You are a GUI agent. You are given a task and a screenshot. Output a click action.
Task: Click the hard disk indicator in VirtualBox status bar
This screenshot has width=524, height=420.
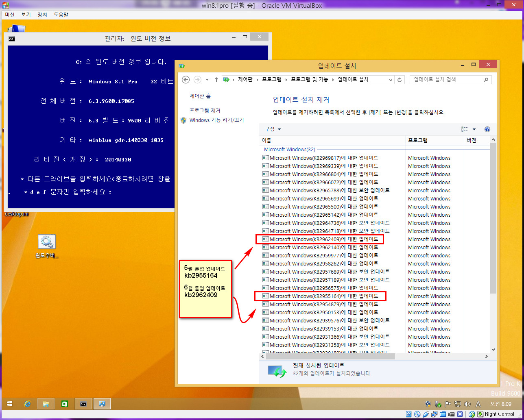point(409,414)
